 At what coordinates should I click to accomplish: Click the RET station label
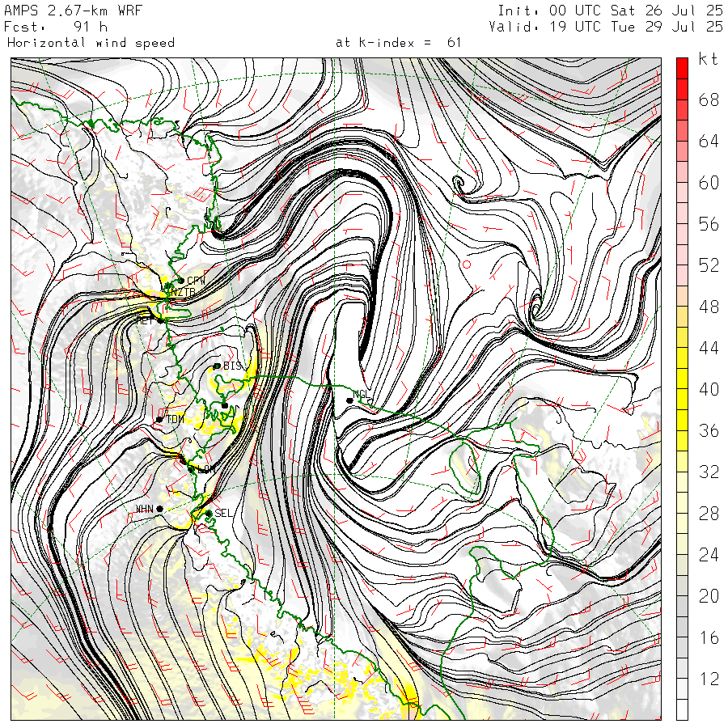pos(144,320)
